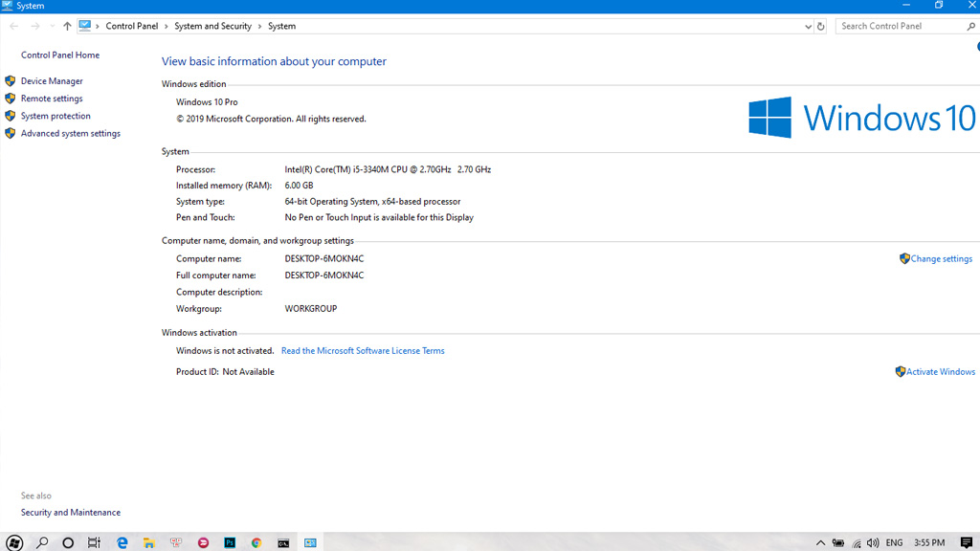Image resolution: width=980 pixels, height=551 pixels.
Task: Expand chevron after Control Panel breadcrumb
Action: tap(167, 26)
